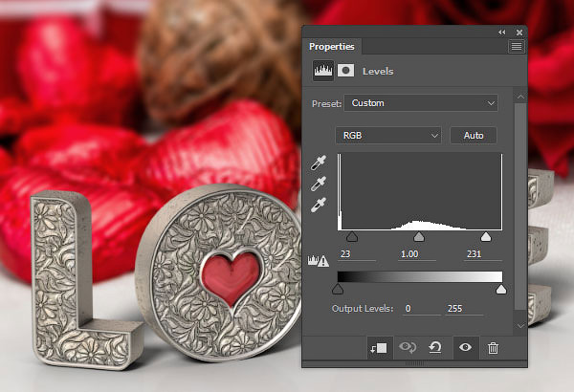This screenshot has height=392, width=574.
Task: Click the Properties panel vertical scrollbar
Action: (x=520, y=207)
